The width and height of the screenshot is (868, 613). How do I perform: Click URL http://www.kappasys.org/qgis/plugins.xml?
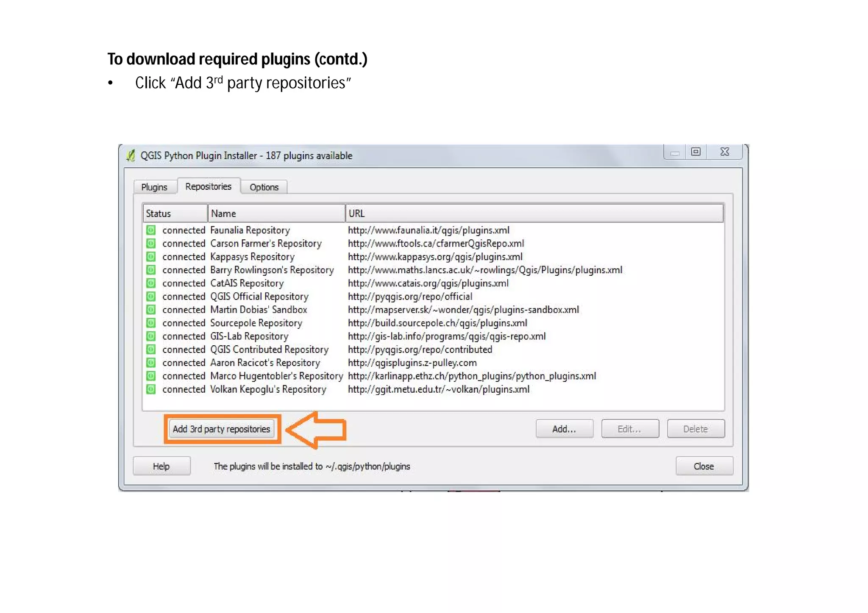click(x=435, y=256)
